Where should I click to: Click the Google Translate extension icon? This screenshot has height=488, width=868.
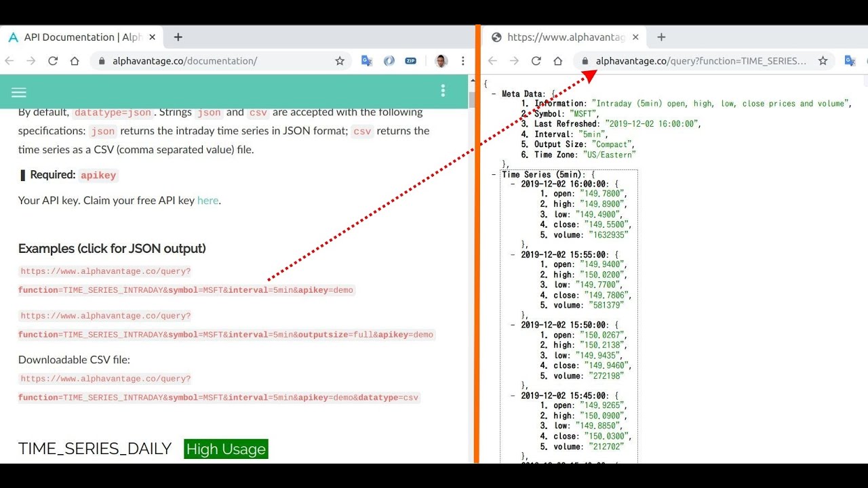(x=366, y=60)
